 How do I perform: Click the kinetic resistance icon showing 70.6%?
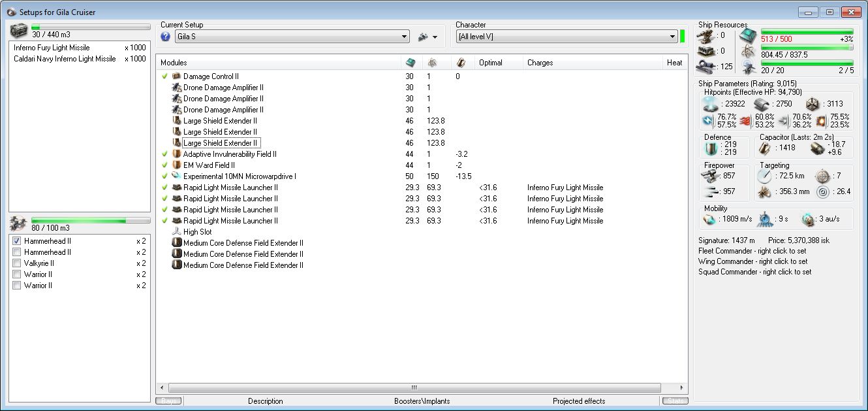[x=784, y=121]
